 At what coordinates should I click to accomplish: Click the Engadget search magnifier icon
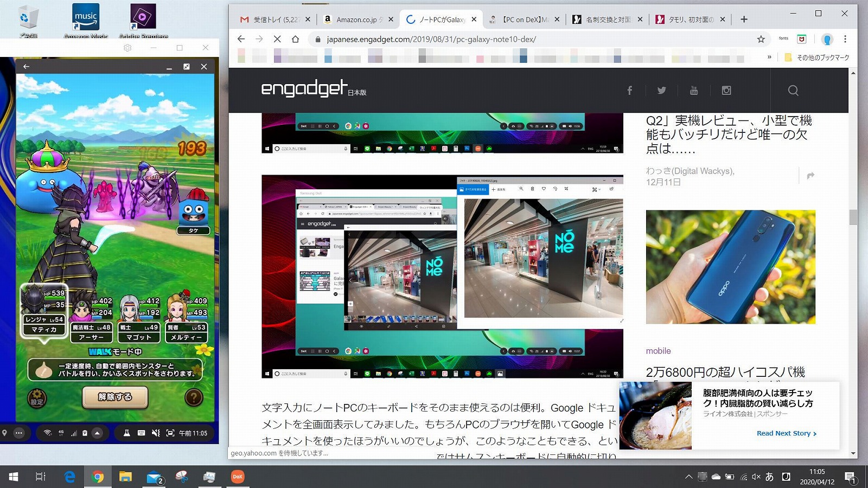(793, 91)
